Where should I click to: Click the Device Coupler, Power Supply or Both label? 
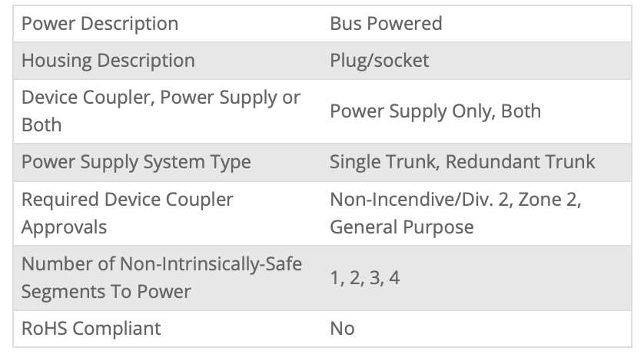(x=161, y=111)
